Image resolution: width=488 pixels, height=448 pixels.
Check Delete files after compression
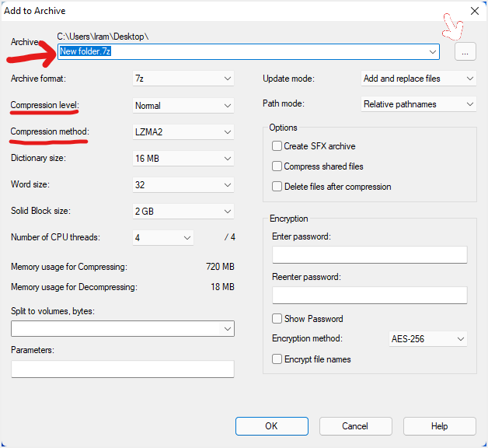click(277, 187)
